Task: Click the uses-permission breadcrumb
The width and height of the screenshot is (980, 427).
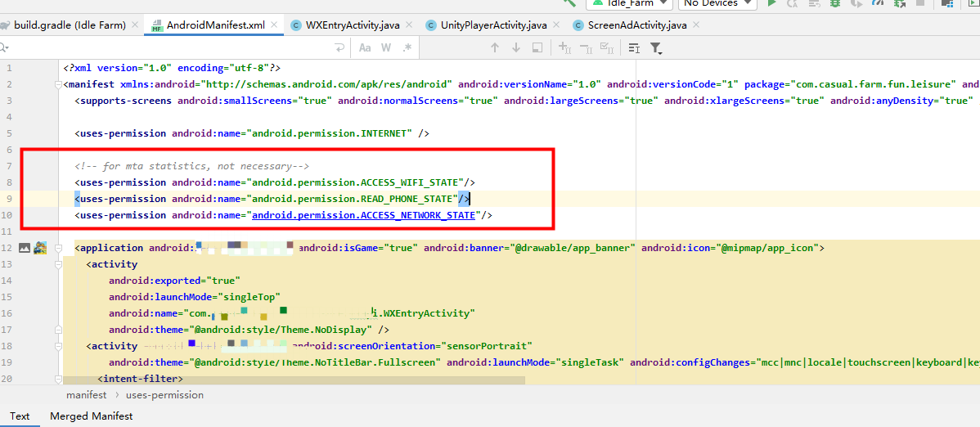Action: click(x=164, y=395)
